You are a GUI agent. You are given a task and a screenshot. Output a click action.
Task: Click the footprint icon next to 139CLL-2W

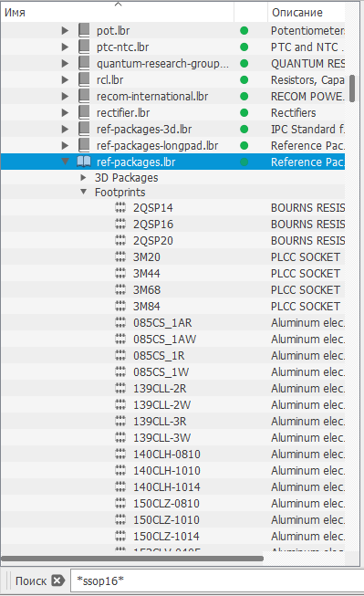point(120,404)
